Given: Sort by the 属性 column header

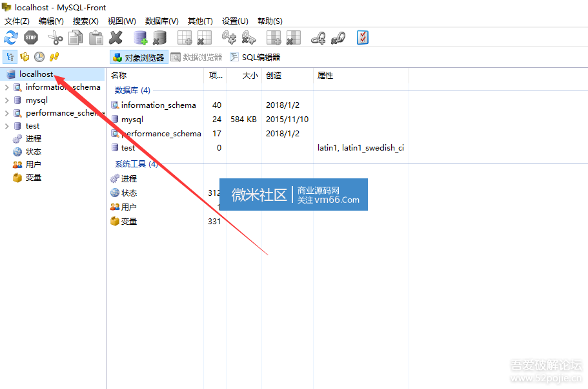Looking at the screenshot, I should (x=361, y=76).
